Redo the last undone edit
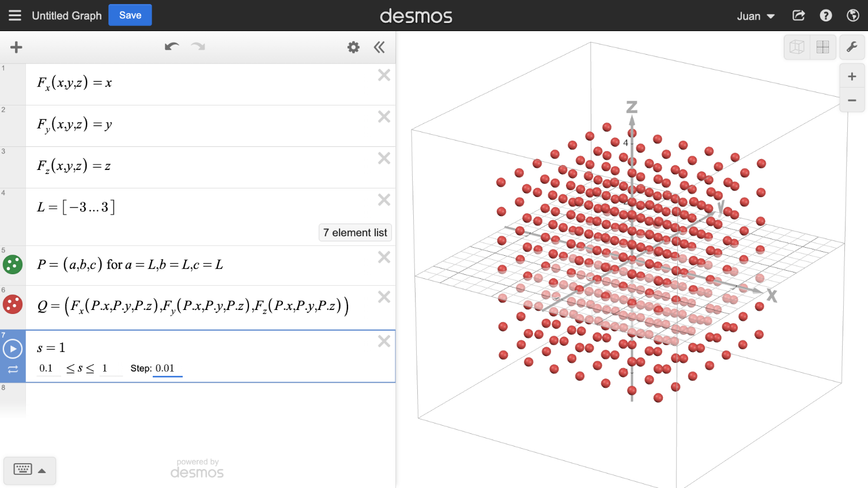The width and height of the screenshot is (868, 488). [x=198, y=47]
